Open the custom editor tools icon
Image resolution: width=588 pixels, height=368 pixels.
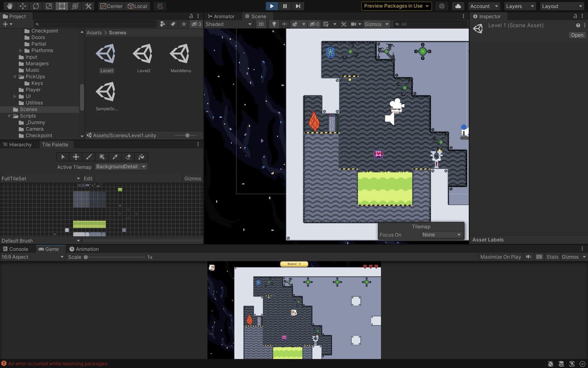click(89, 6)
